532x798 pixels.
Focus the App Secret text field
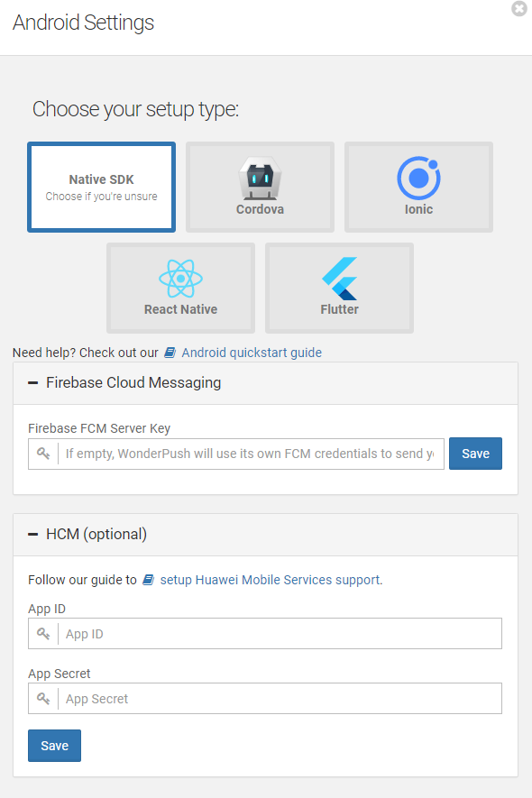pyautogui.click(x=280, y=698)
